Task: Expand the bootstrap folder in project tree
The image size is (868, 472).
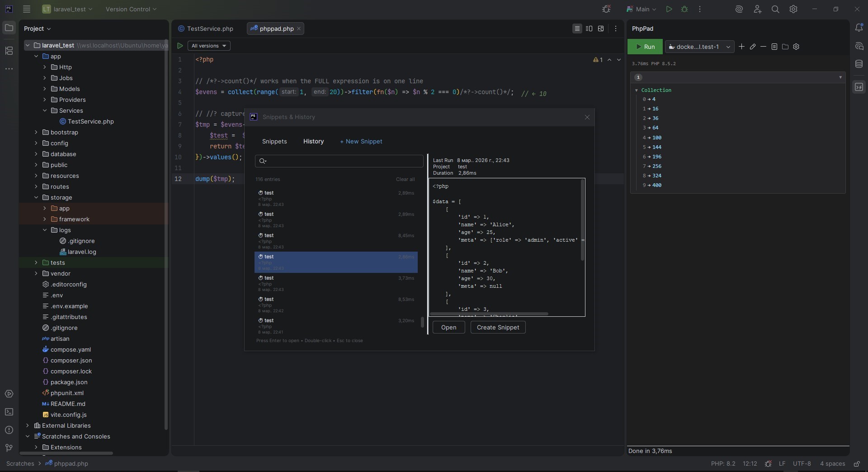Action: point(36,132)
